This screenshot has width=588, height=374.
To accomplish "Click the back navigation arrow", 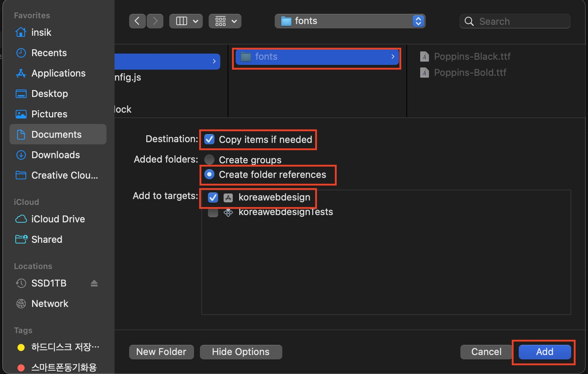I will pyautogui.click(x=137, y=21).
